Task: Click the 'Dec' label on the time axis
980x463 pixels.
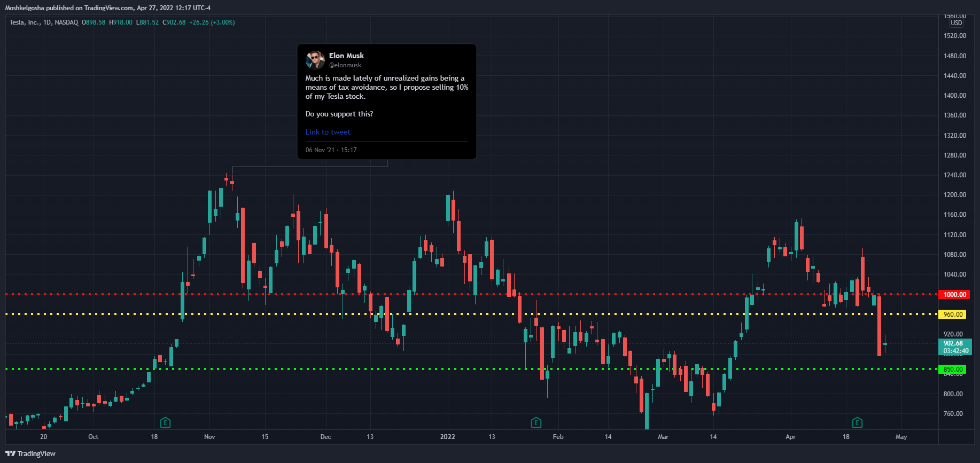Action: 325,437
